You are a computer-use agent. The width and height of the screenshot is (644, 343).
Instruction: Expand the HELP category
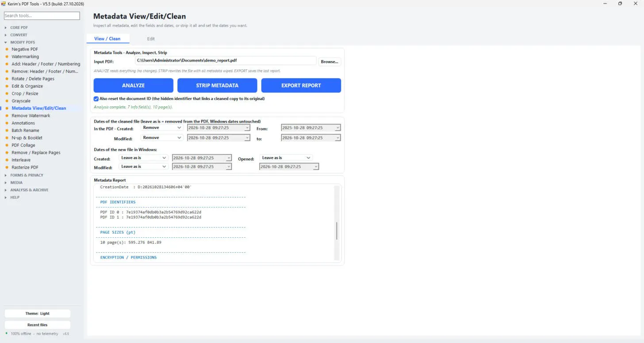(x=15, y=197)
